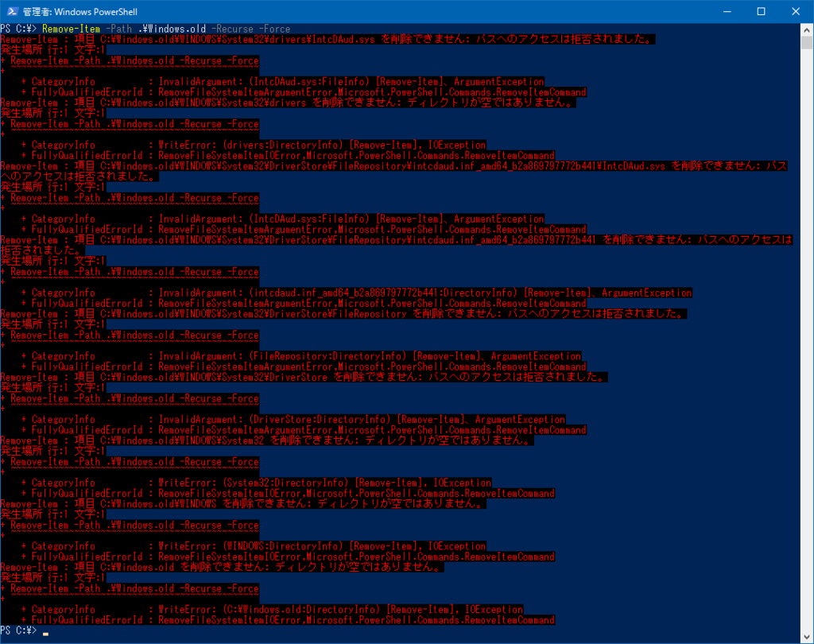The height and width of the screenshot is (644, 814).
Task: Click the error line for System32\drivers\IntcDAud.sys
Action: pos(328,40)
